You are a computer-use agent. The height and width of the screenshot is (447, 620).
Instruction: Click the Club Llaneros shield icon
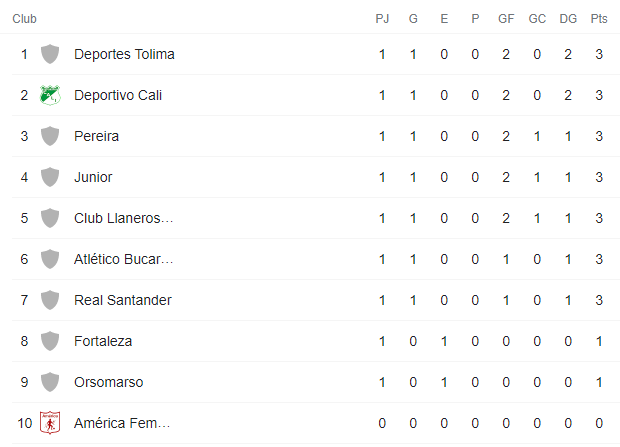(x=50, y=218)
